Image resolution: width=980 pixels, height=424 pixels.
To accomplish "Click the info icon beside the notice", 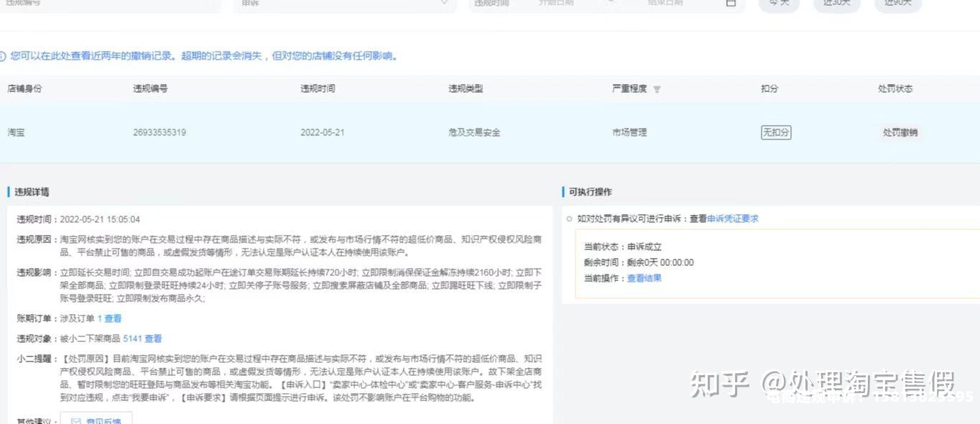I will pos(2,56).
